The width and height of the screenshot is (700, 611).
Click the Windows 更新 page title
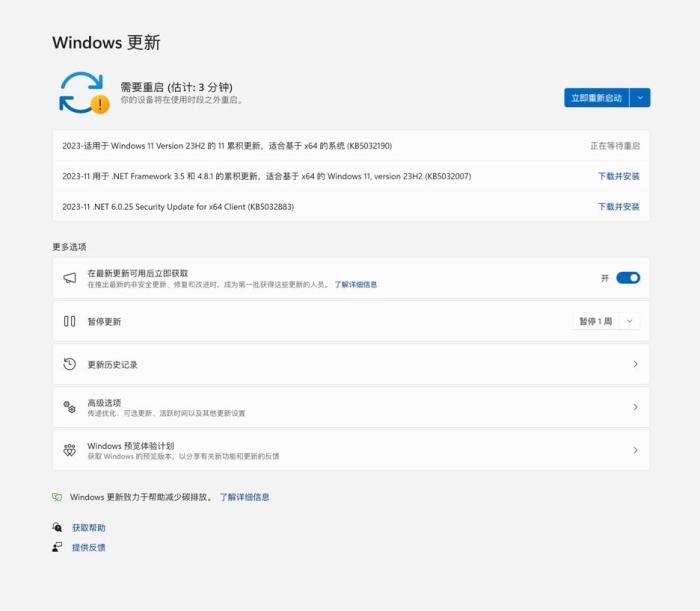(106, 42)
